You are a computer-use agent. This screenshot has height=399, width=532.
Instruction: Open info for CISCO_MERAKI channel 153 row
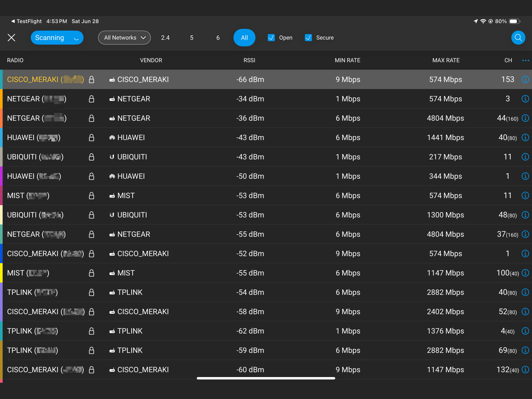(x=525, y=79)
